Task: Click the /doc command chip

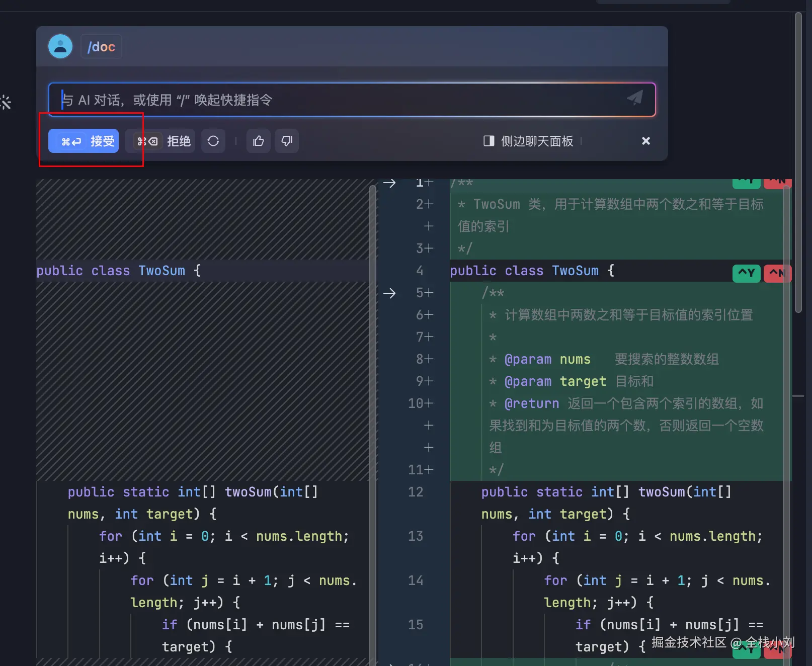Action: [x=101, y=47]
